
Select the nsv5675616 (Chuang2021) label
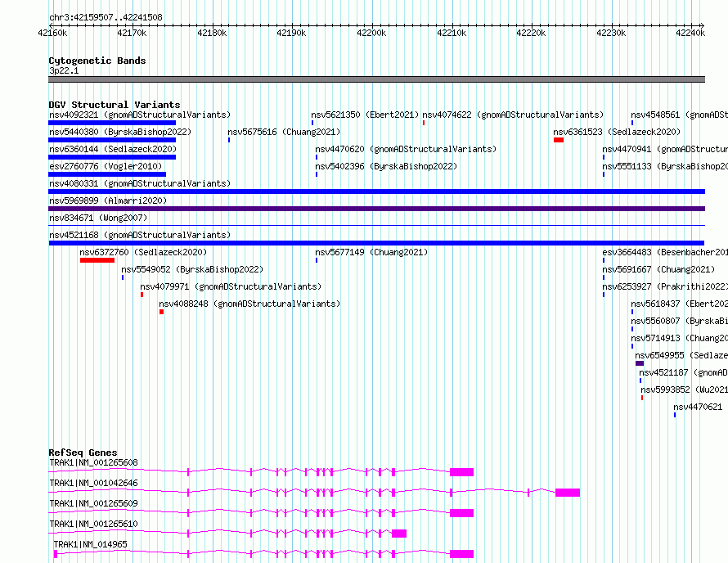tap(284, 132)
